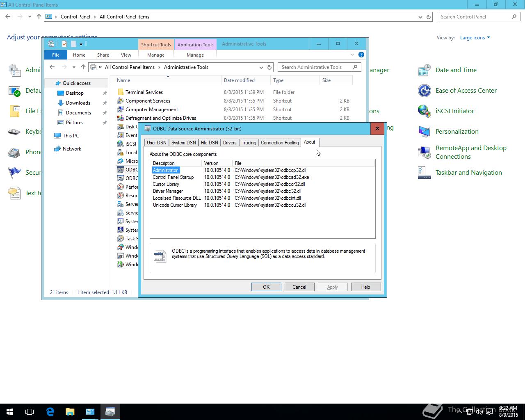The width and height of the screenshot is (525, 420).
Task: Click OK in ODBC dialog
Action: point(266,287)
